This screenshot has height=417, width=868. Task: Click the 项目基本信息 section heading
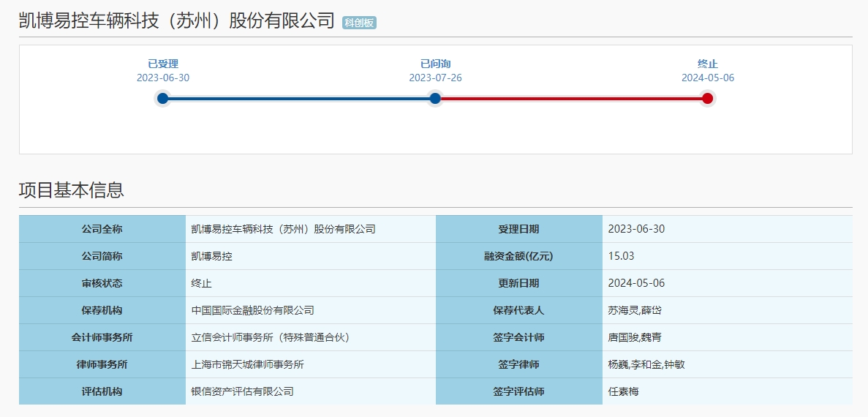[72, 190]
